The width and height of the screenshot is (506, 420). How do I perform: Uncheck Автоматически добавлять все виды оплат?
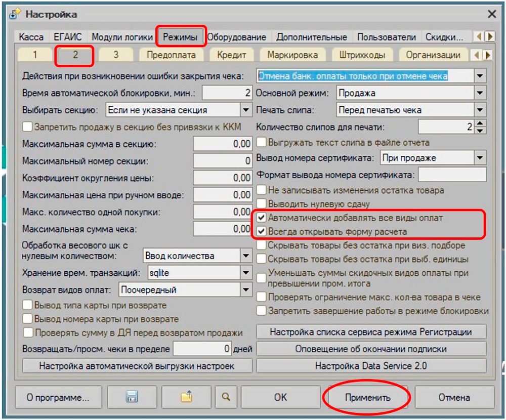tap(262, 218)
